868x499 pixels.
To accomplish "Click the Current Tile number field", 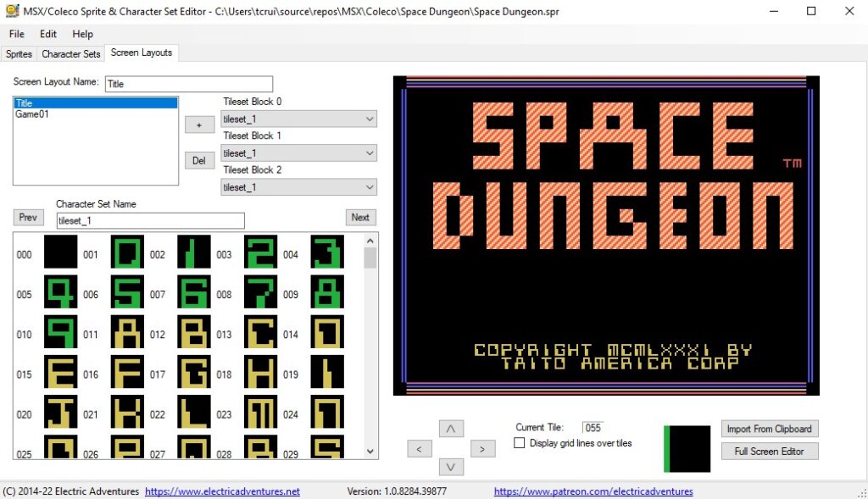I will 593,428.
